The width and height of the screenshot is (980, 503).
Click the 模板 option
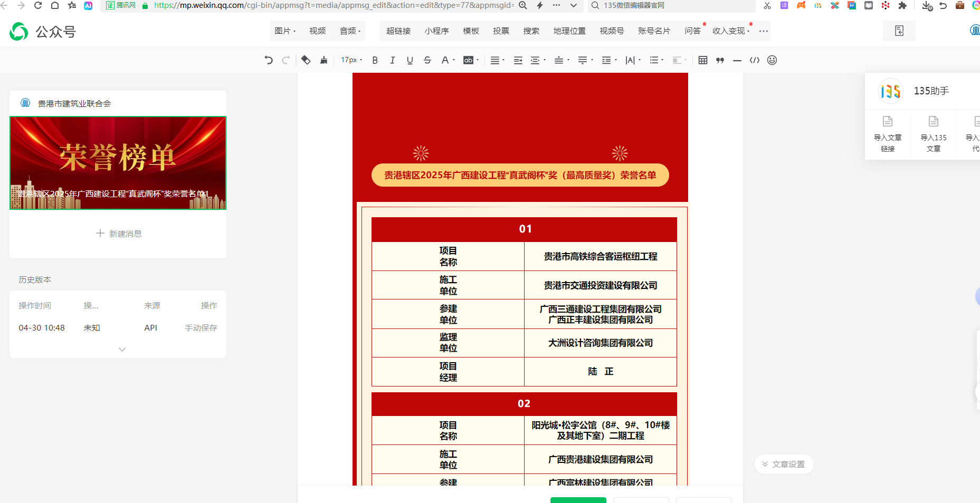pos(471,31)
